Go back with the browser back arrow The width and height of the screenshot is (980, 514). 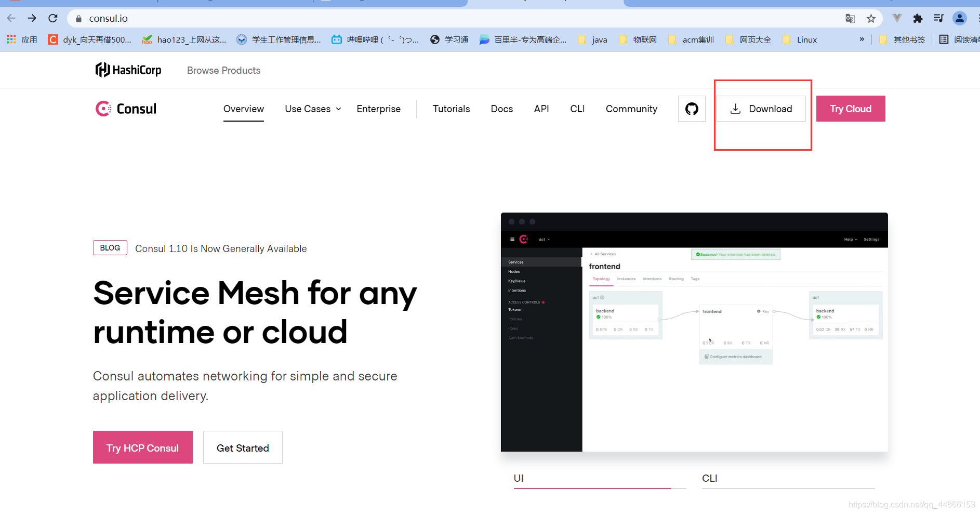11,18
